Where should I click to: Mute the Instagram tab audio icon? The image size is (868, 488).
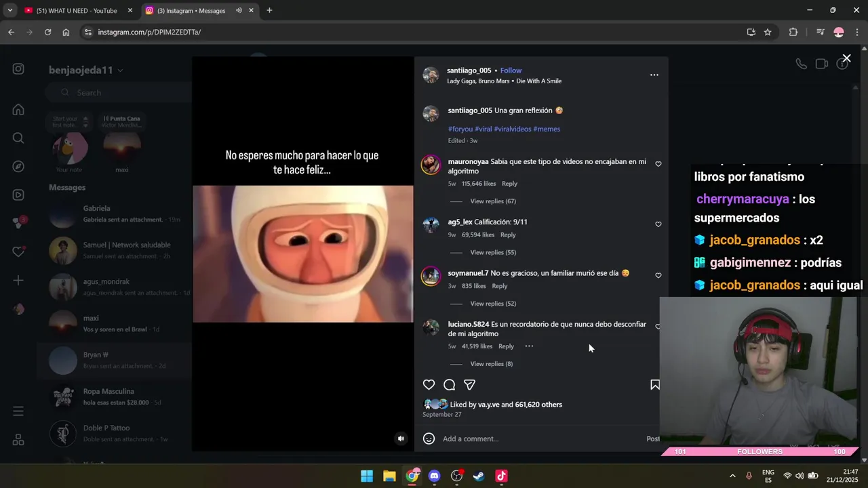pyautogui.click(x=239, y=11)
